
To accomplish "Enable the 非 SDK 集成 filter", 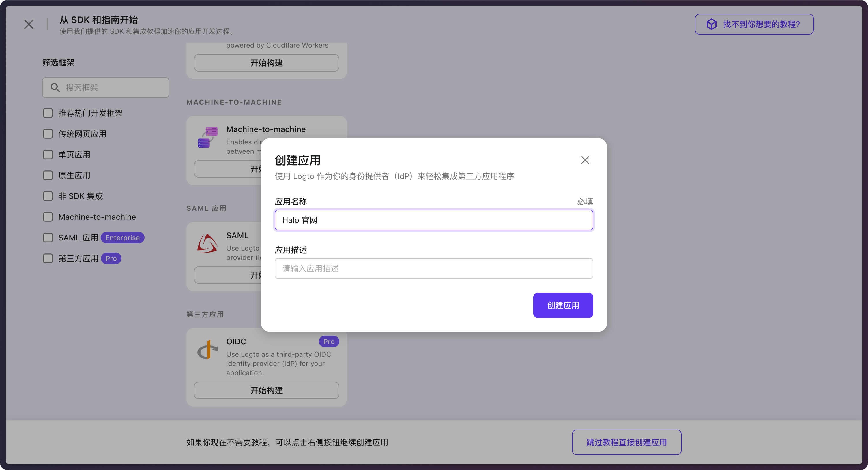I will click(x=48, y=196).
